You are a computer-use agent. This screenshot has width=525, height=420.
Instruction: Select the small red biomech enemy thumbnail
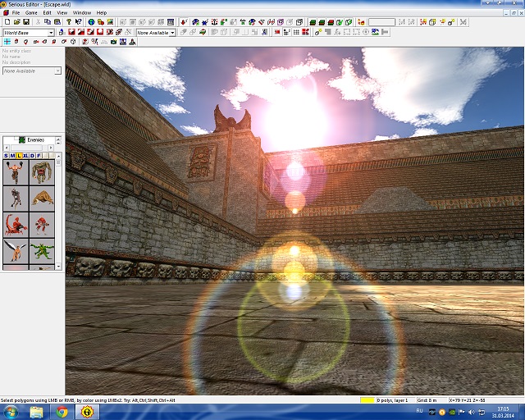tap(42, 225)
